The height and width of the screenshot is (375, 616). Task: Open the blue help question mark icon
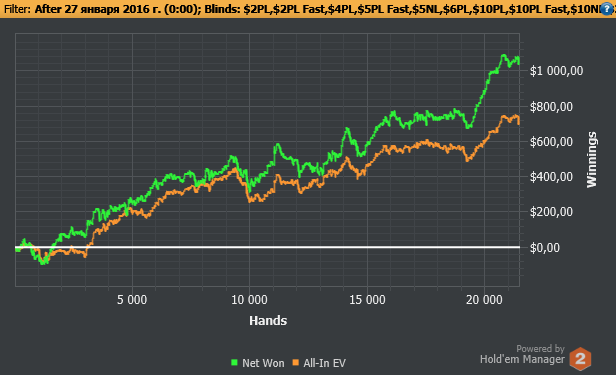(607, 9)
